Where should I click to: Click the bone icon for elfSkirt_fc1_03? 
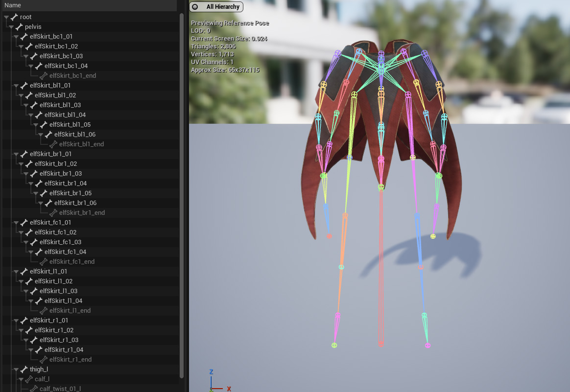[34, 242]
